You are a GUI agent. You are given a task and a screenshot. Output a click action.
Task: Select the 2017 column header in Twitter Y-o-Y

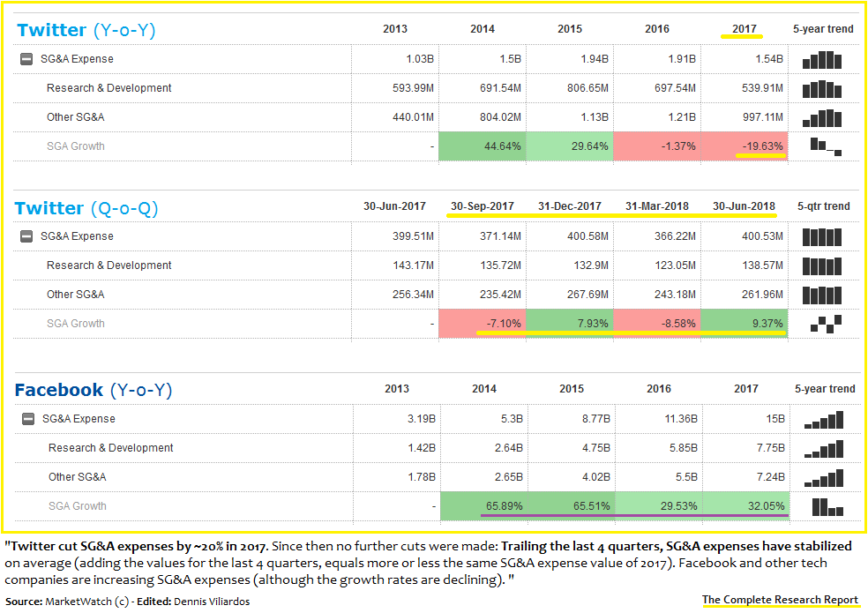[x=744, y=29]
